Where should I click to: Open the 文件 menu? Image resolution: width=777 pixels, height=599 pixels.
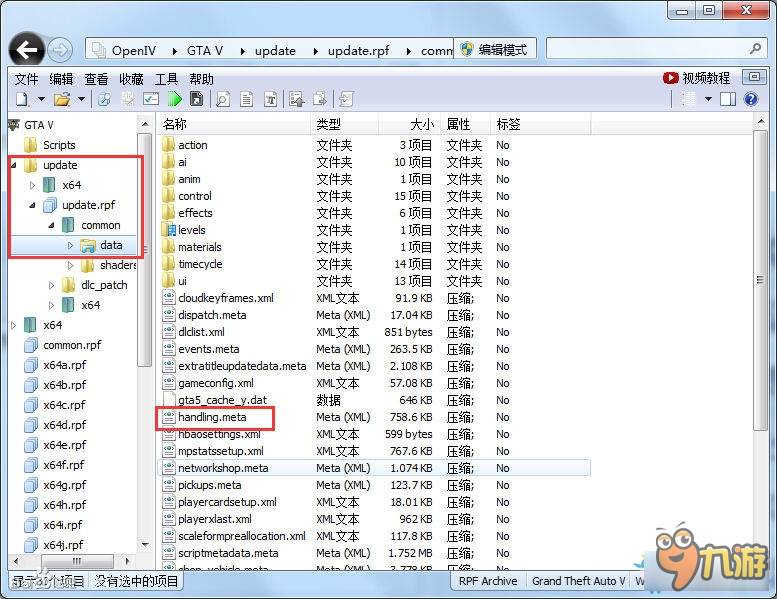point(26,79)
